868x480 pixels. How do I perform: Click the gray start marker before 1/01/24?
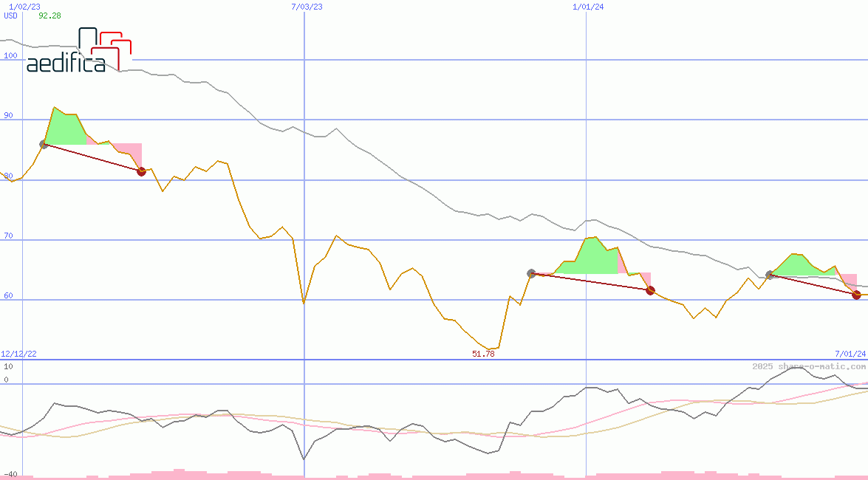(x=531, y=273)
